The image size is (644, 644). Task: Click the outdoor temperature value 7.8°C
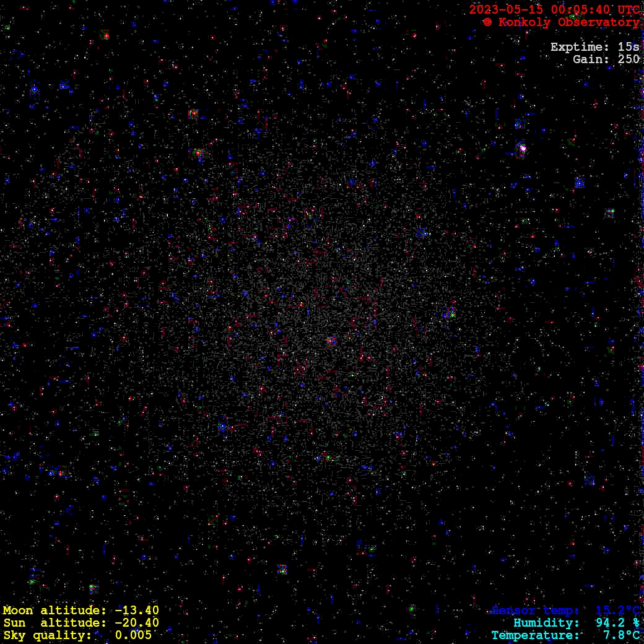[621, 635]
